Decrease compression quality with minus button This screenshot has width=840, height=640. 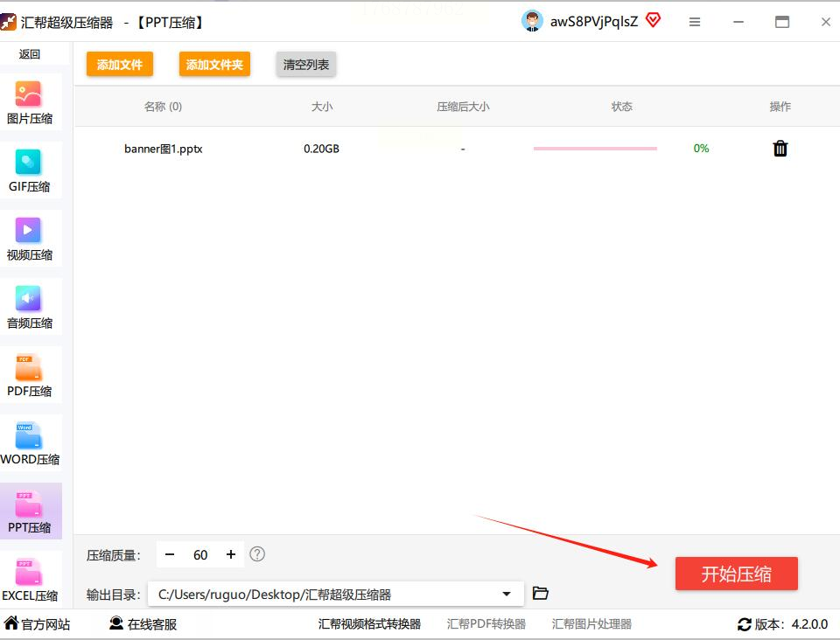[170, 554]
